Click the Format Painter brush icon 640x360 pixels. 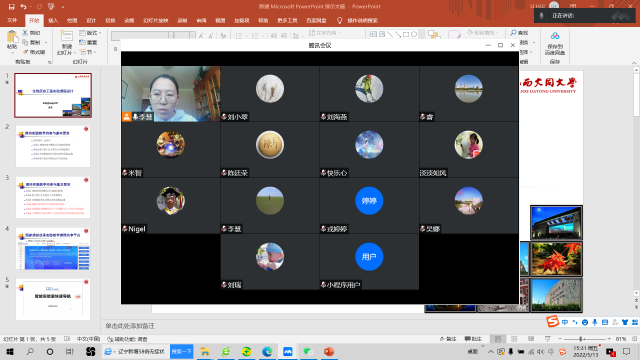(x=25, y=52)
